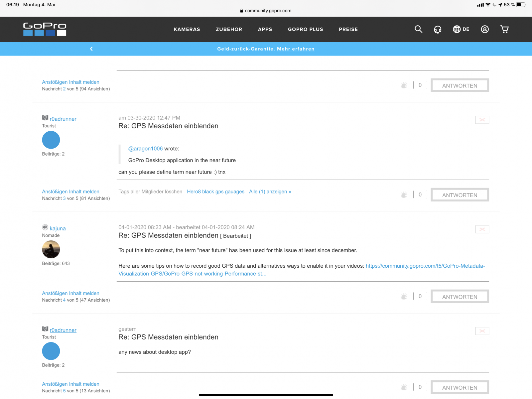Click options icon on kajuna's post
This screenshot has height=399, width=532.
tap(482, 229)
